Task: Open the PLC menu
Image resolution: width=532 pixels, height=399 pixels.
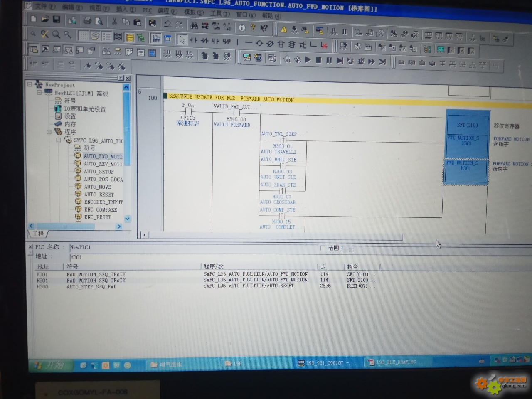Action: (x=147, y=10)
